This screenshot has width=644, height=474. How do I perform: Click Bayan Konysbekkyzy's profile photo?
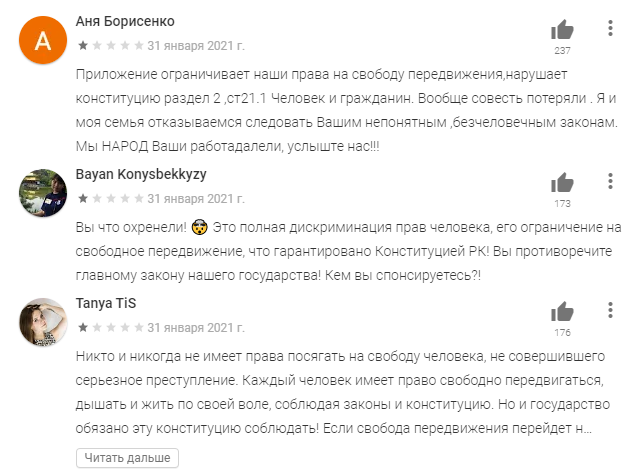42,194
